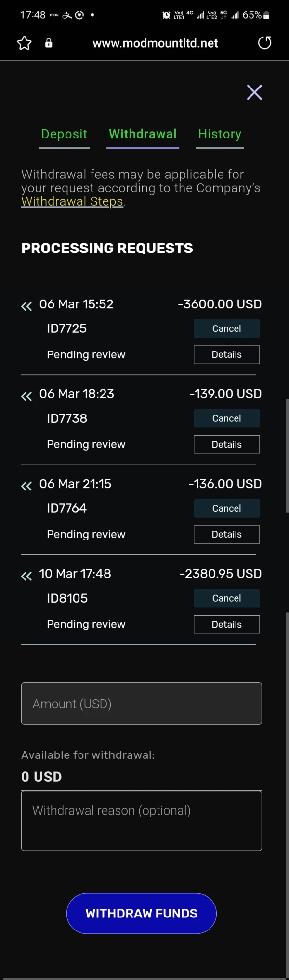The width and height of the screenshot is (289, 980).
Task: Show Details for request ID7725
Action: (226, 354)
